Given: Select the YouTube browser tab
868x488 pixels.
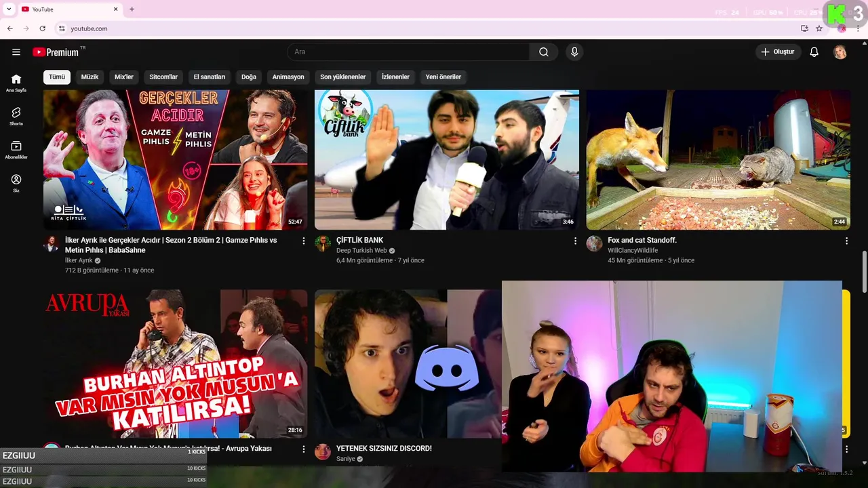Looking at the screenshot, I should [x=70, y=9].
